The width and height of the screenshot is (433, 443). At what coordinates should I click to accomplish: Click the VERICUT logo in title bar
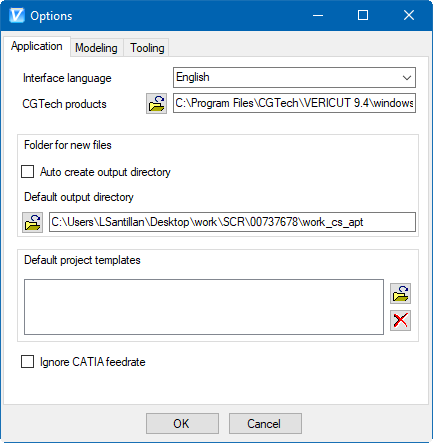pos(17,15)
